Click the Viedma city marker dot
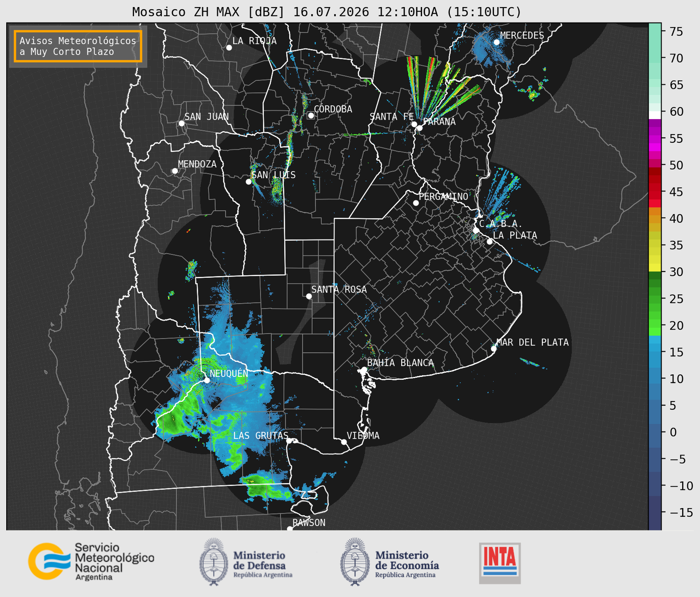The width and height of the screenshot is (700, 597). point(344,442)
